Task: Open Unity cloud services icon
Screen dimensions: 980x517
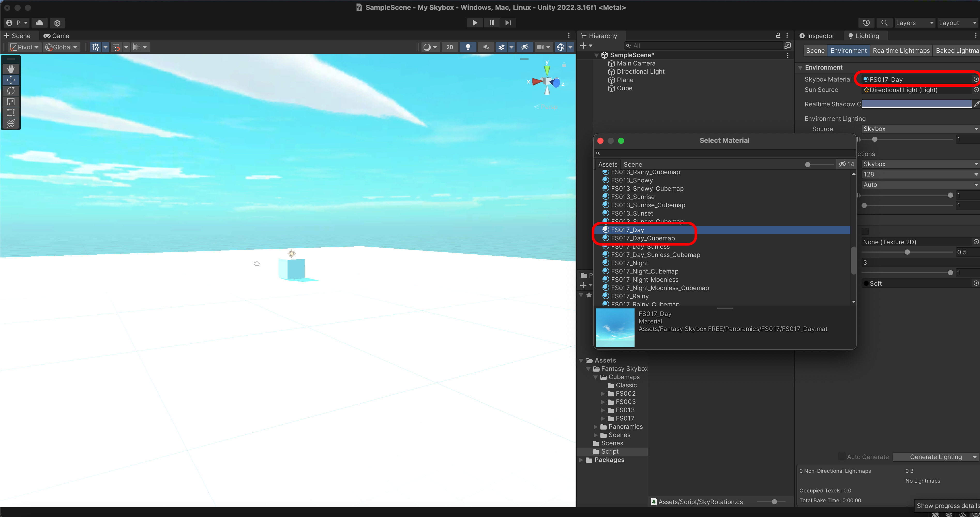Action: pyautogui.click(x=40, y=23)
